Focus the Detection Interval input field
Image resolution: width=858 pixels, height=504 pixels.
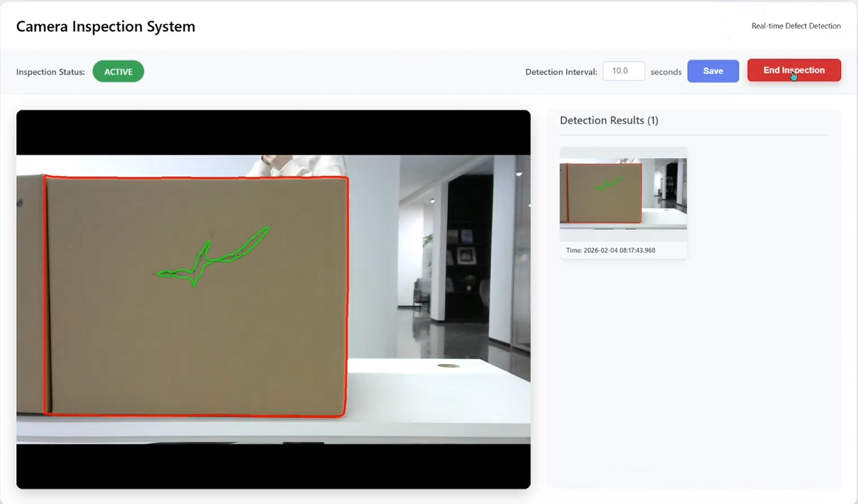[x=624, y=71]
